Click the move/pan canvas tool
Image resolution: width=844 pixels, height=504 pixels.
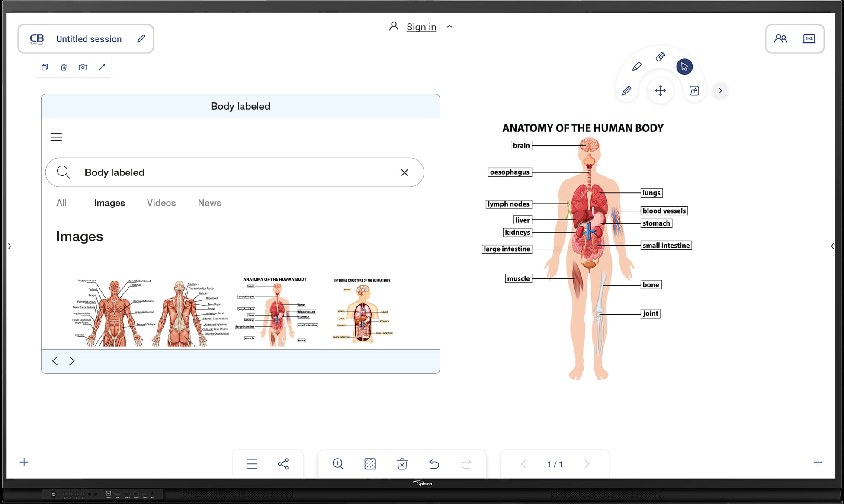pyautogui.click(x=660, y=91)
